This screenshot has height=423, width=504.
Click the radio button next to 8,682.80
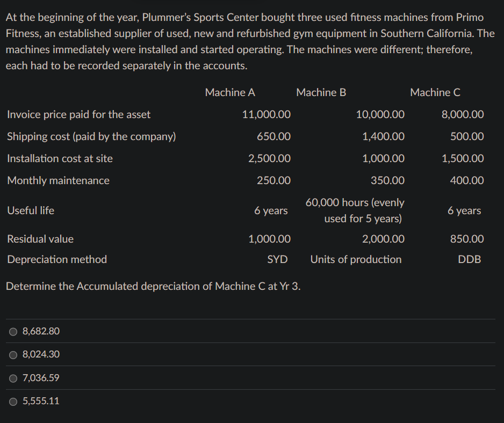tap(12, 331)
